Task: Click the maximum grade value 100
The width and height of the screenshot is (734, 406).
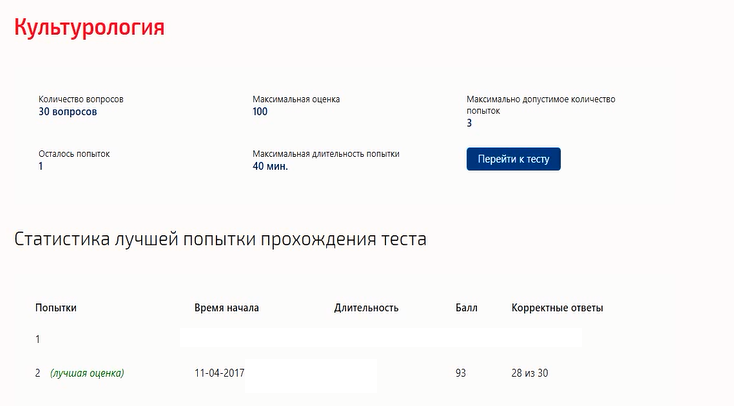Action: (260, 111)
